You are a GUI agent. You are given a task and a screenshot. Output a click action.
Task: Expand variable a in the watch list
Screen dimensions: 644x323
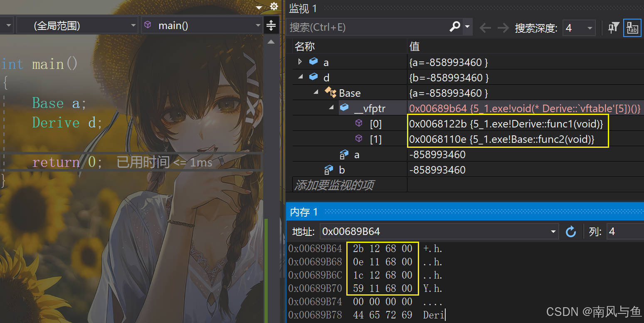point(300,62)
